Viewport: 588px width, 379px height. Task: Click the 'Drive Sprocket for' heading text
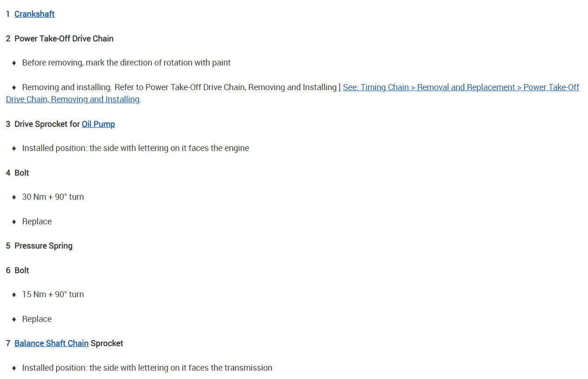(47, 124)
